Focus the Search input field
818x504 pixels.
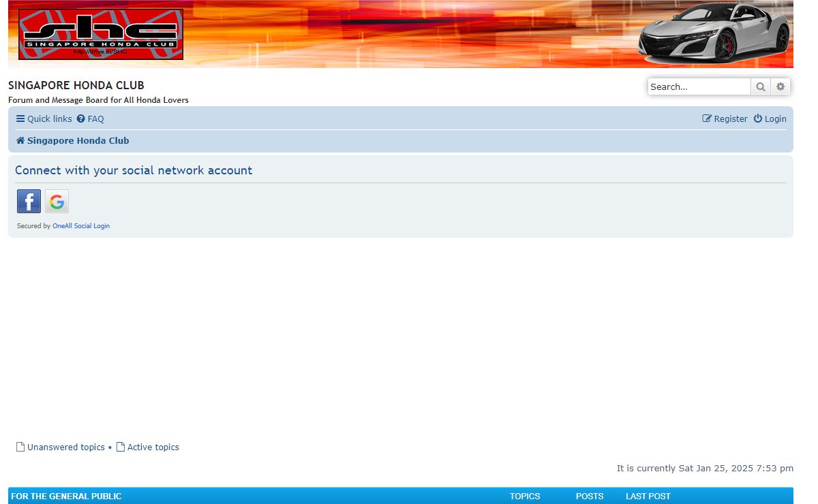pos(699,86)
